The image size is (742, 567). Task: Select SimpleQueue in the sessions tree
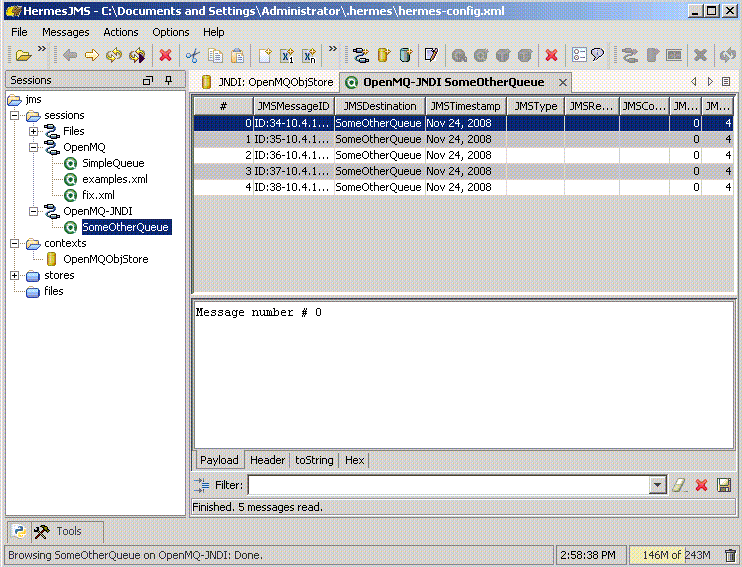pyautogui.click(x=112, y=163)
